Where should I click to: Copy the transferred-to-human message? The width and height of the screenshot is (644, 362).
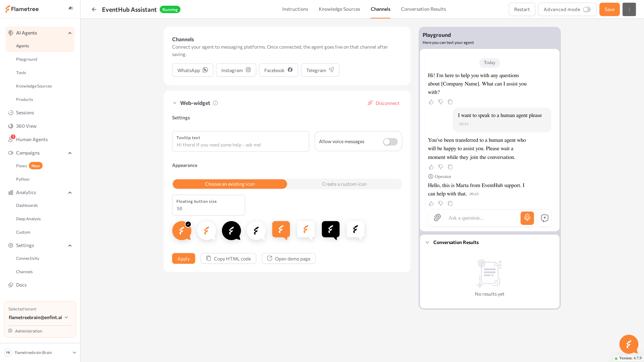450,167
